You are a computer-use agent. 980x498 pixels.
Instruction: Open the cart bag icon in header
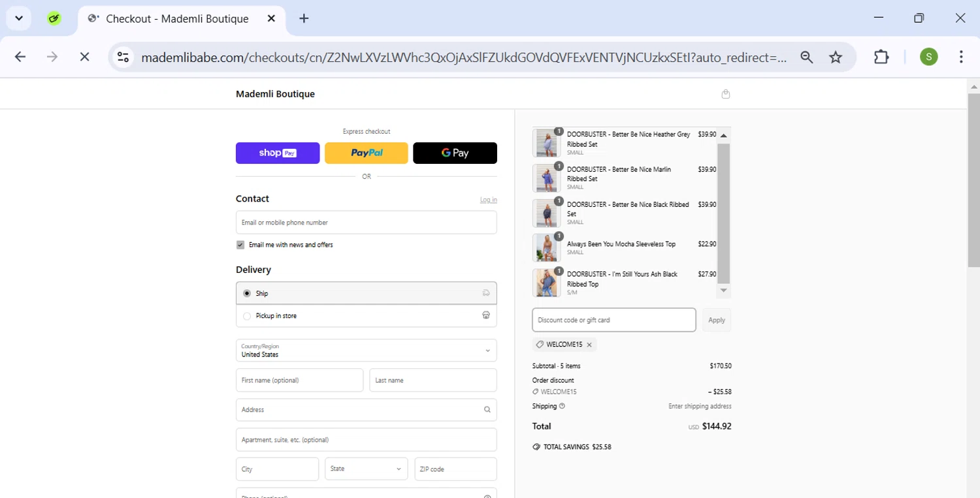tap(725, 94)
